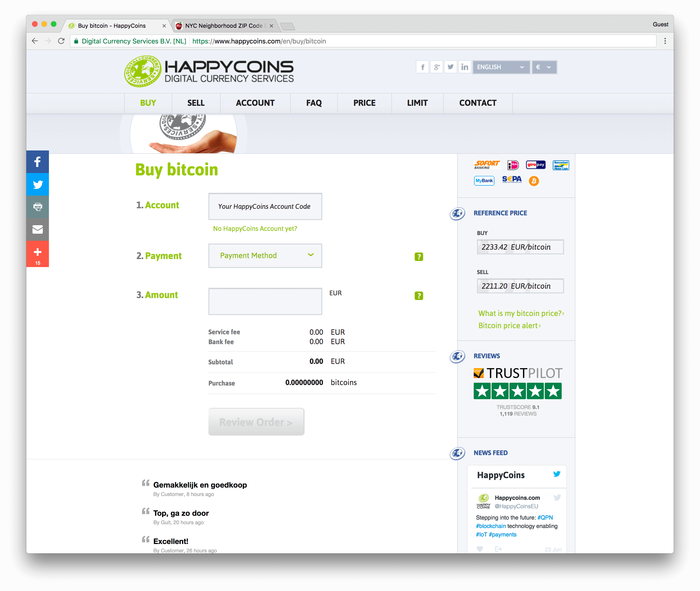Click the Bancontact Mister Cash logo

tap(561, 165)
